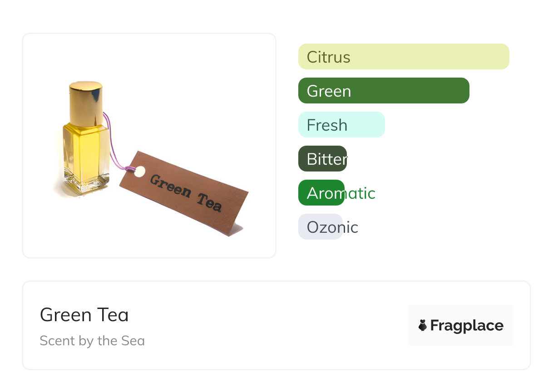Click the Fragplace wordmark text
This screenshot has width=553, height=392.
(466, 325)
